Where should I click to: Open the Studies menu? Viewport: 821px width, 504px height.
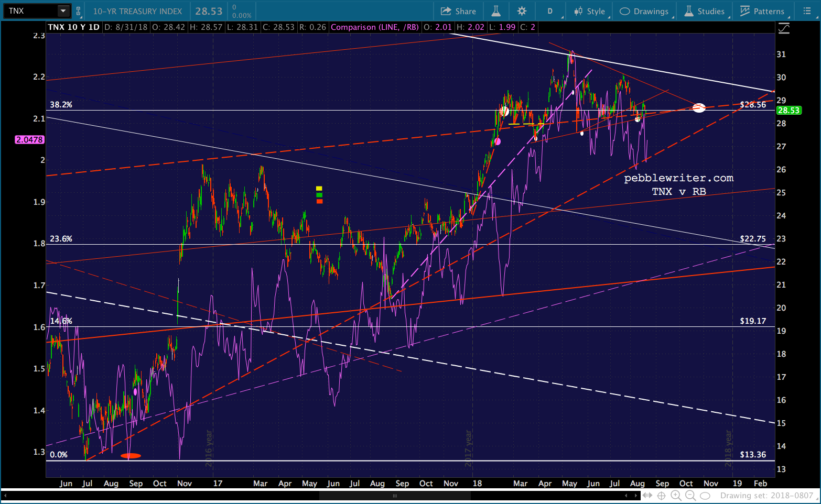(x=705, y=11)
